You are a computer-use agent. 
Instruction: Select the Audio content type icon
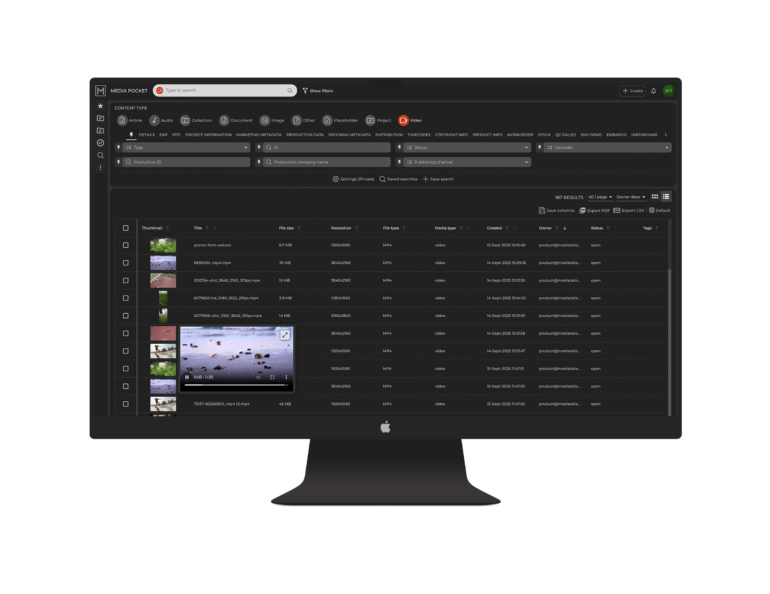(x=155, y=120)
